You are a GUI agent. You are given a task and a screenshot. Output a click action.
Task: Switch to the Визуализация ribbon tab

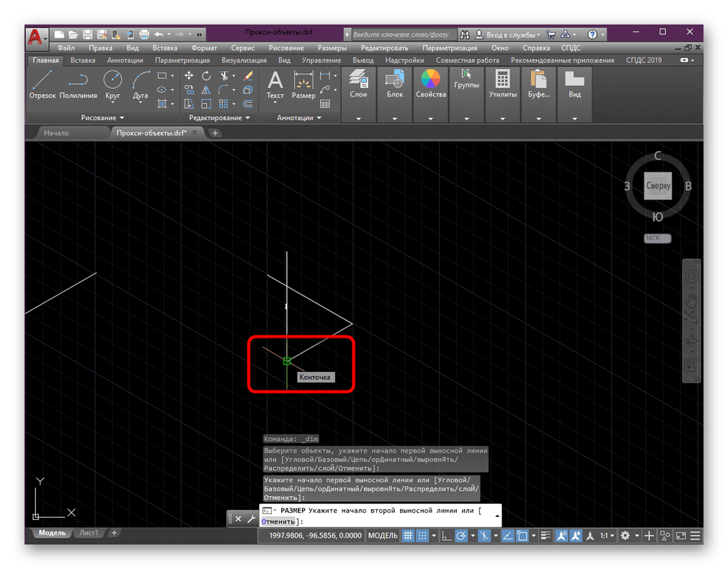coord(244,60)
